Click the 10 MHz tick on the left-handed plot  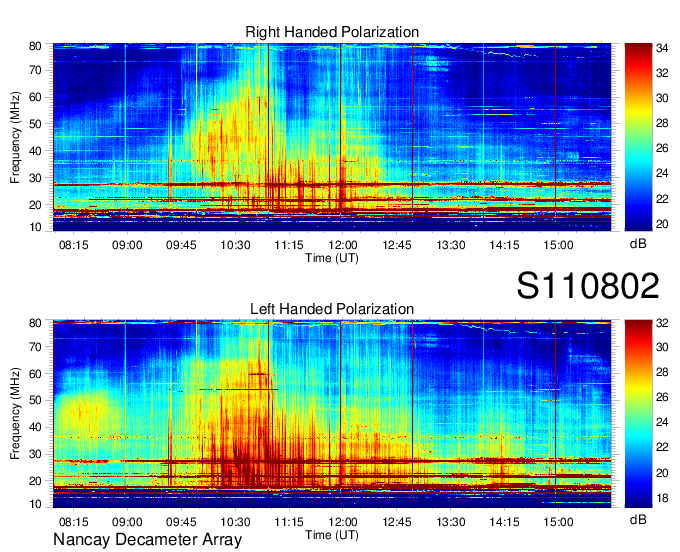pyautogui.click(x=35, y=504)
